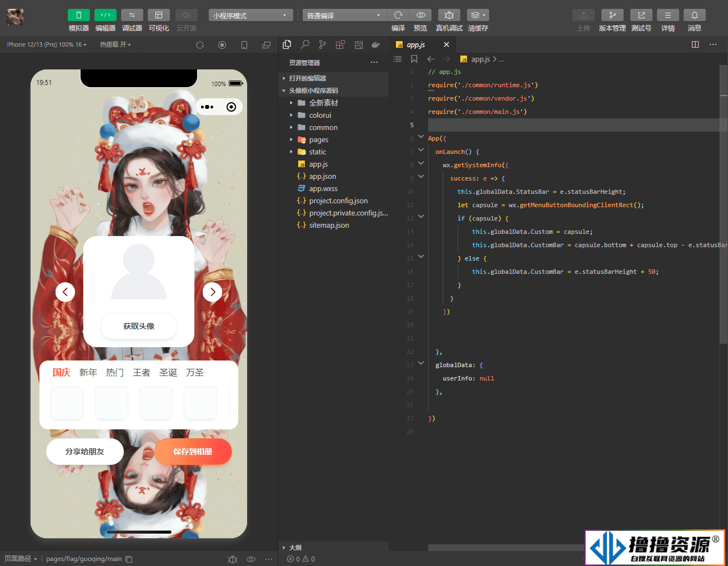
Task: Detach the simulator into separate window
Action: [x=267, y=45]
